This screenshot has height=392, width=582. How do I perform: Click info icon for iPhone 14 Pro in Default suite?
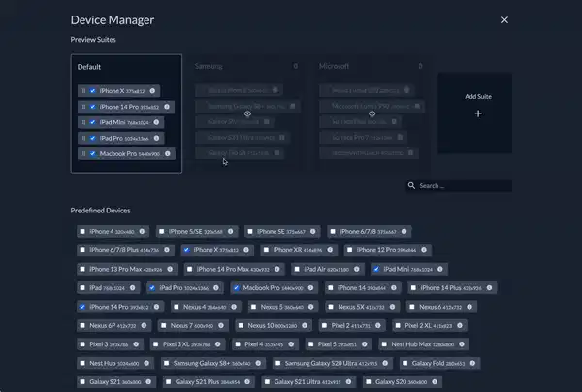(167, 107)
